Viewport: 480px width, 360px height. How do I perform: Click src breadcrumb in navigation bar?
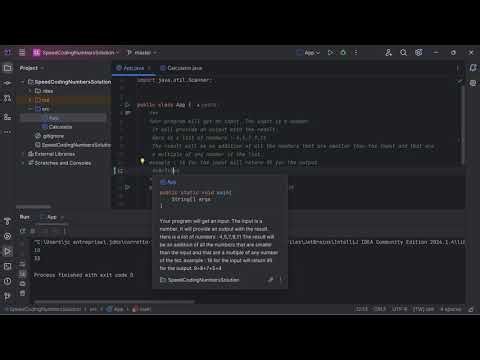click(x=93, y=309)
